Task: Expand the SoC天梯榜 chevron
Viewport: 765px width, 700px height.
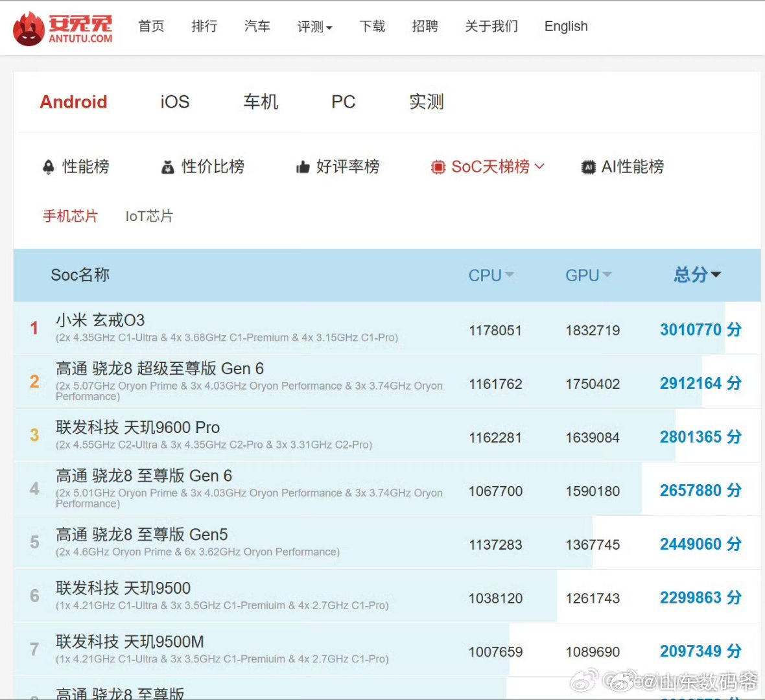Action: (539, 167)
